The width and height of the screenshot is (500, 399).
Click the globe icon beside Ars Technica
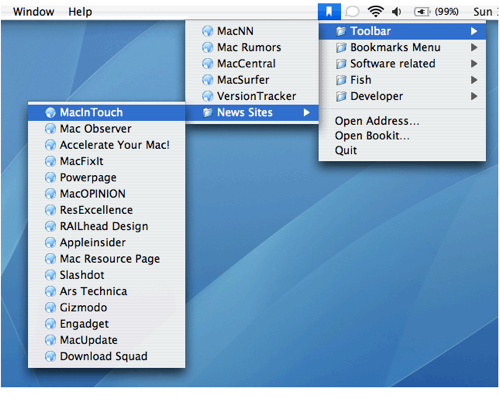click(50, 291)
